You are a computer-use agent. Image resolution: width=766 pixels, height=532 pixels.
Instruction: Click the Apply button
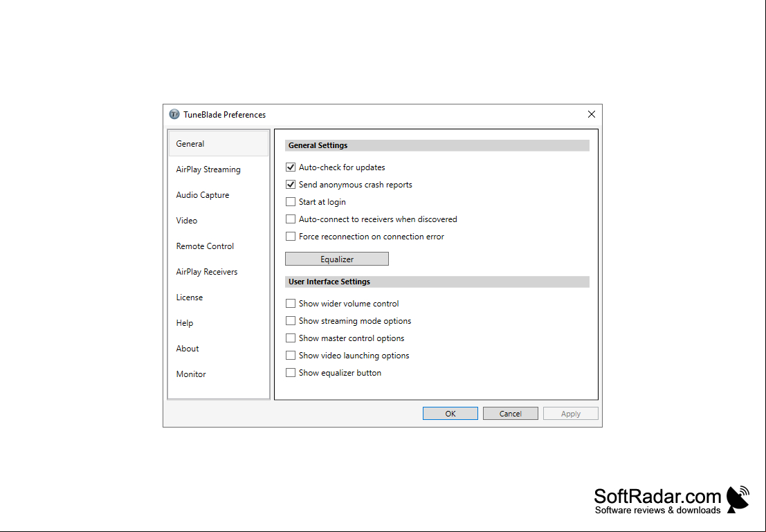[x=571, y=413]
